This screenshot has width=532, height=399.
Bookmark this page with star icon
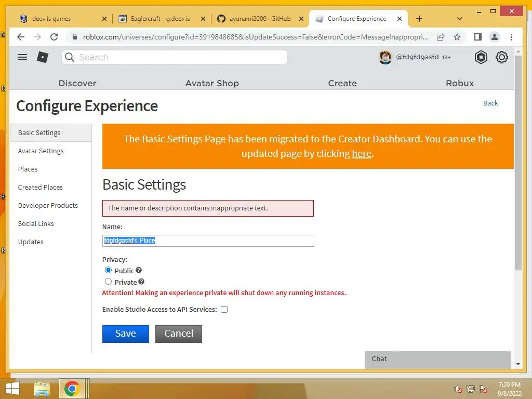tap(457, 37)
